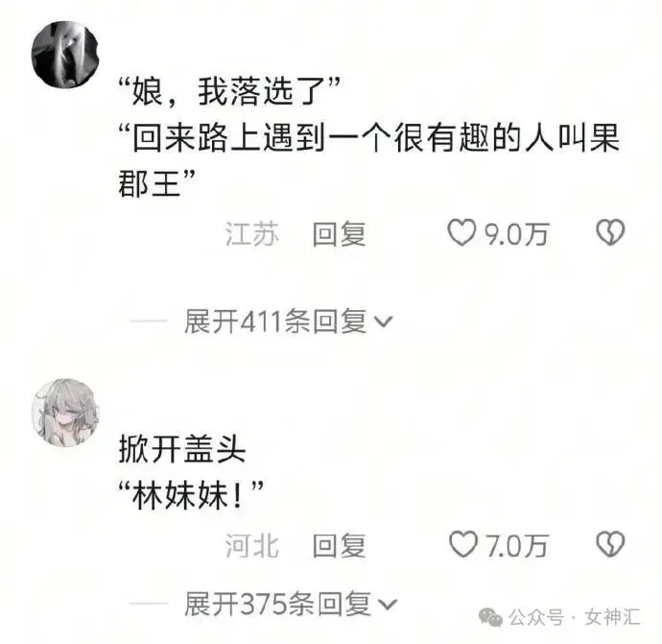Click the 公众号 · 女神汇 watermark text

coord(575,618)
